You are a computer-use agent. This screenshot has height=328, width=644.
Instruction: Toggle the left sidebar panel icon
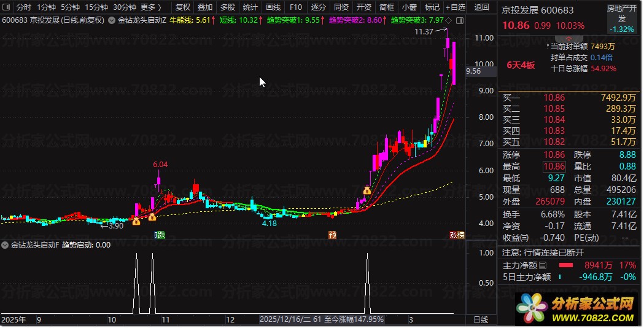(6, 7)
